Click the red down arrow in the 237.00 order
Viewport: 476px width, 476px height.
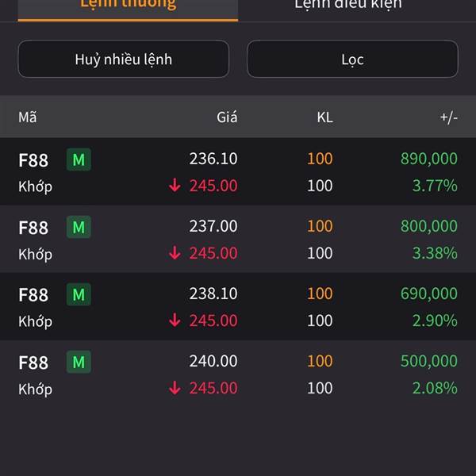pyautogui.click(x=175, y=253)
